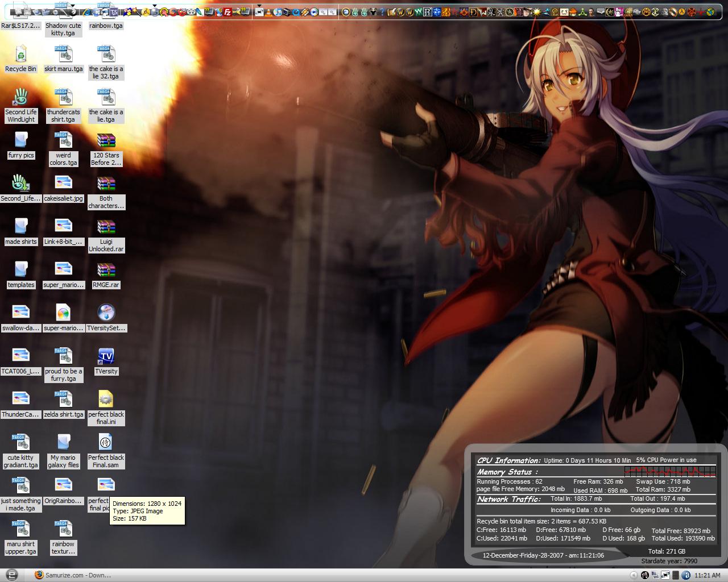Screen dimensions: 728x582
Task: Launch VLC media player from top dock
Action: 268,12
